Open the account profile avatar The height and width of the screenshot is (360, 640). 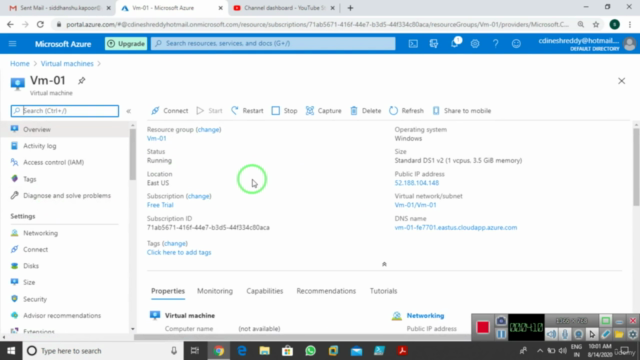(630, 44)
